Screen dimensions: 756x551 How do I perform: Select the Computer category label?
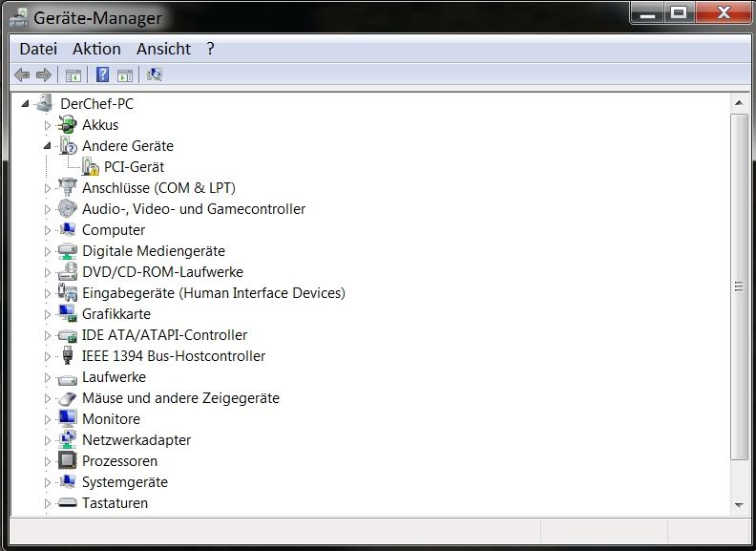point(114,230)
